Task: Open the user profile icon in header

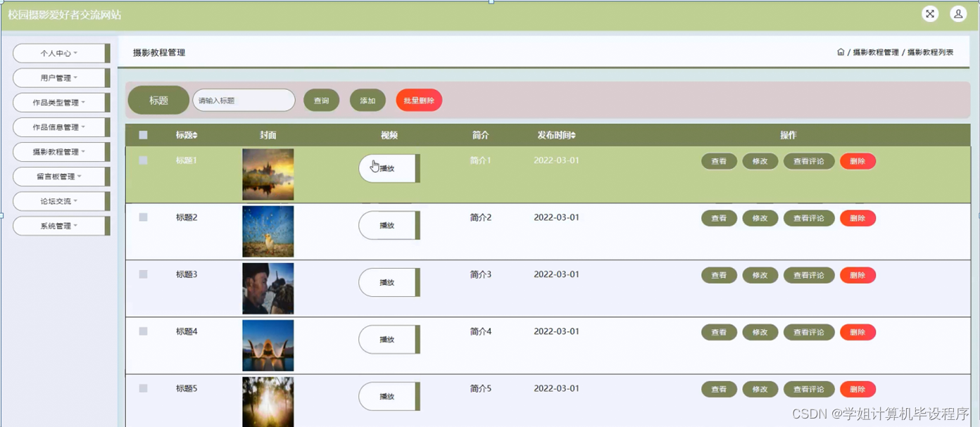Action: click(958, 14)
